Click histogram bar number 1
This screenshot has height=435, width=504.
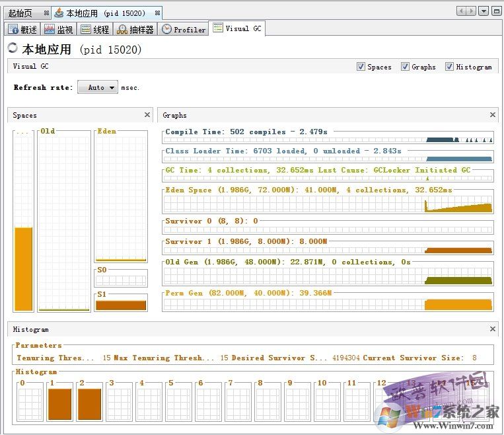[x=59, y=405]
